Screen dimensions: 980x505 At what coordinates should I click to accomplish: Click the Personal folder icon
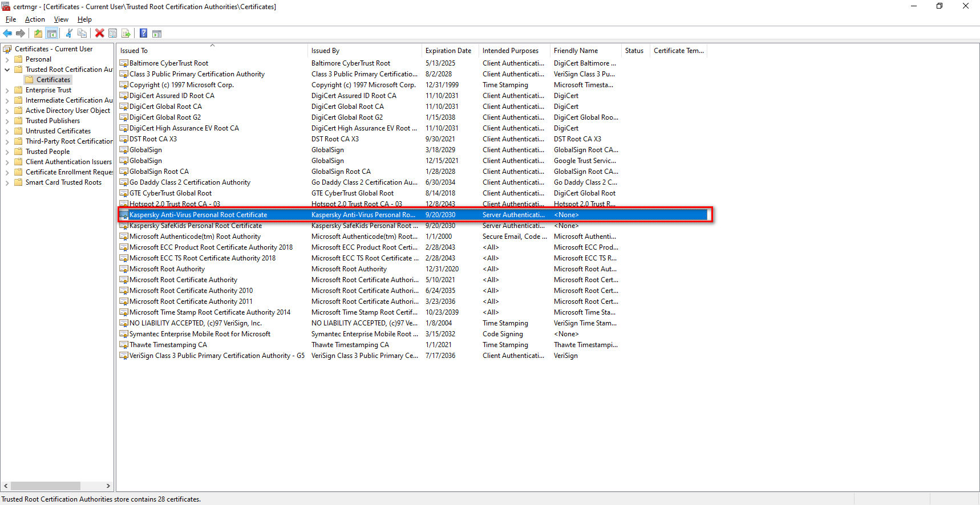[18, 59]
